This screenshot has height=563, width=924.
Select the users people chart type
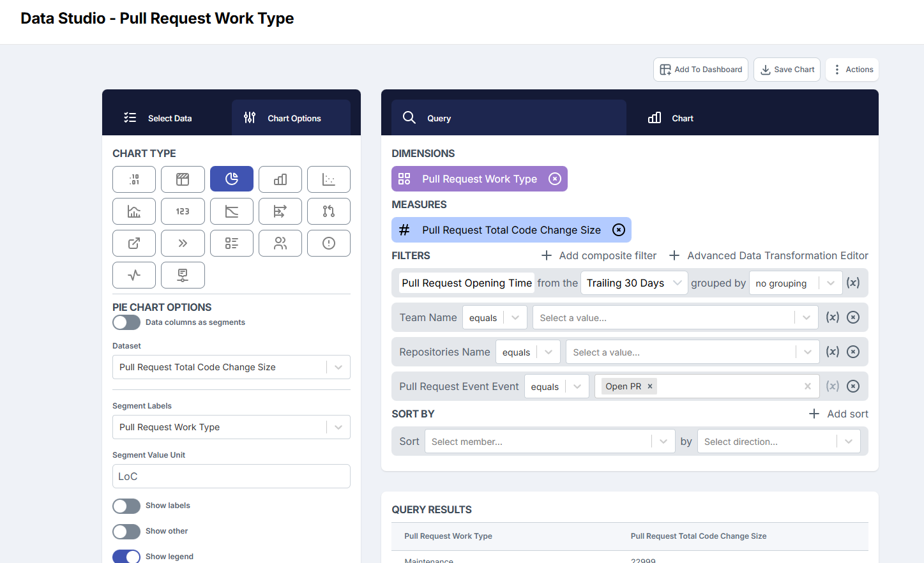tap(280, 243)
